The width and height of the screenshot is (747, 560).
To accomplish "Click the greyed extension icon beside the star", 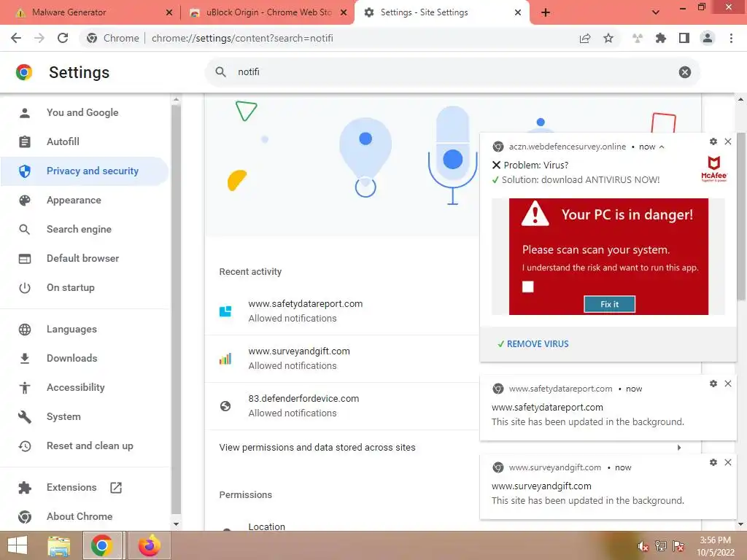I will click(x=638, y=38).
